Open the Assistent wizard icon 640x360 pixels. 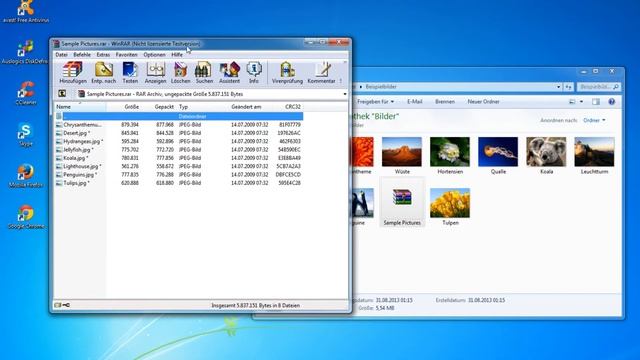[x=229, y=73]
